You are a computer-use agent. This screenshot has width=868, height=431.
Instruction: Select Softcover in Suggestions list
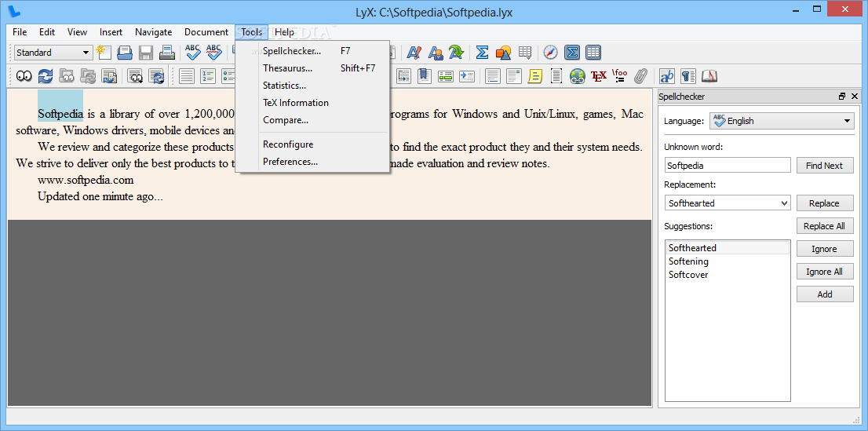coord(728,275)
